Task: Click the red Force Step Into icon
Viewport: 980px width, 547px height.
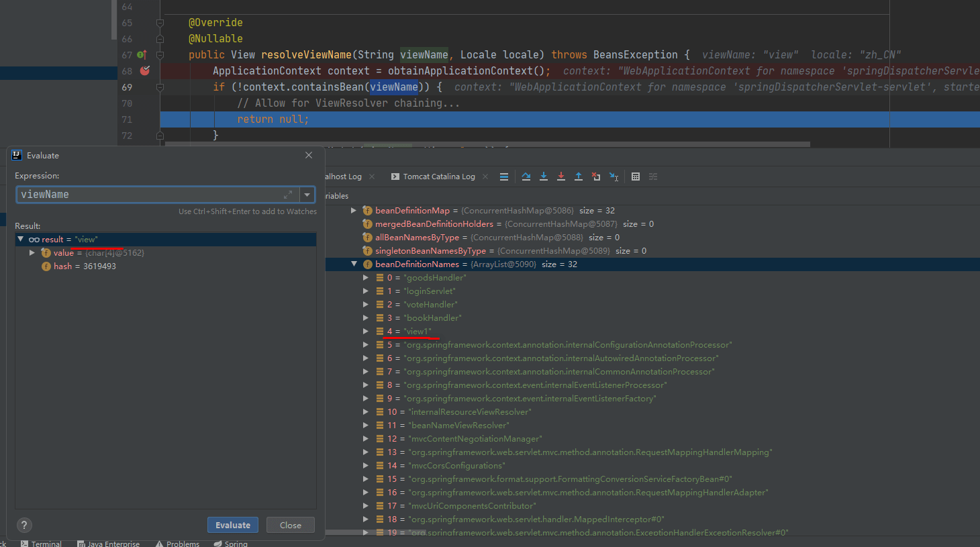Action: 561,177
